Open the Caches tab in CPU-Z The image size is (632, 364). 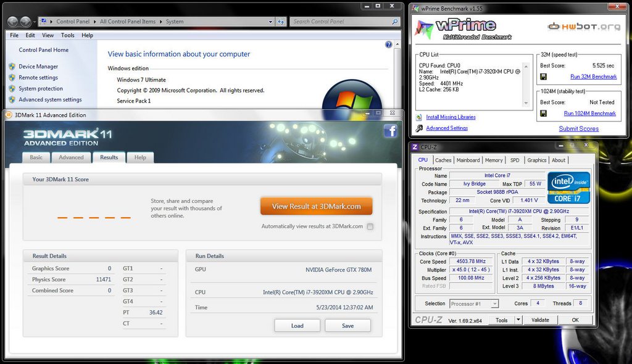coord(443,160)
